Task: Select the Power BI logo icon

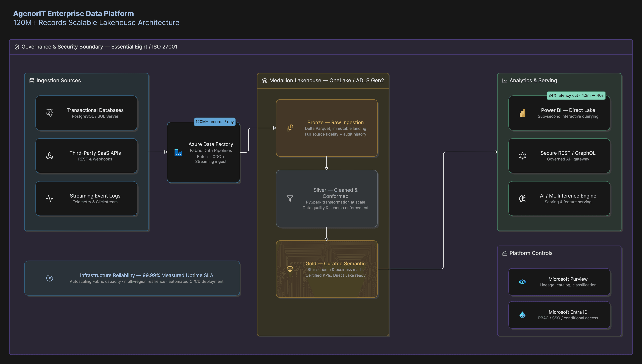Action: pyautogui.click(x=522, y=113)
